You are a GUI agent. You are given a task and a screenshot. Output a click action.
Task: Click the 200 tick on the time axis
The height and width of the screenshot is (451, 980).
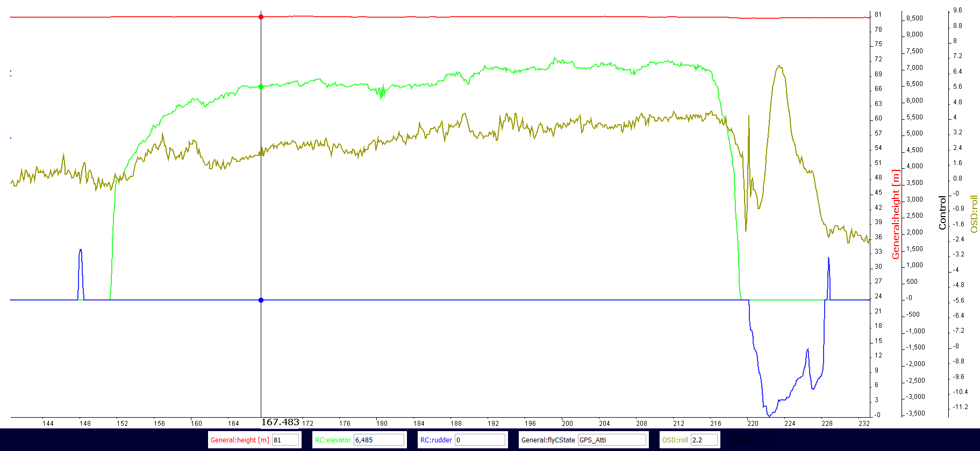coord(567,424)
